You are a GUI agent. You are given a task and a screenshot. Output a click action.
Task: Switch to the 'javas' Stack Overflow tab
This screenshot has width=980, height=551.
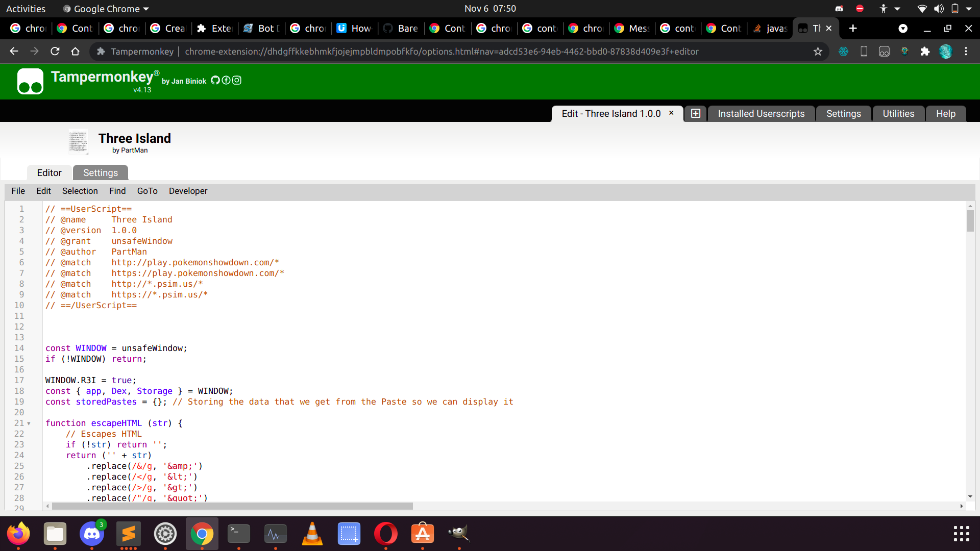click(x=770, y=29)
